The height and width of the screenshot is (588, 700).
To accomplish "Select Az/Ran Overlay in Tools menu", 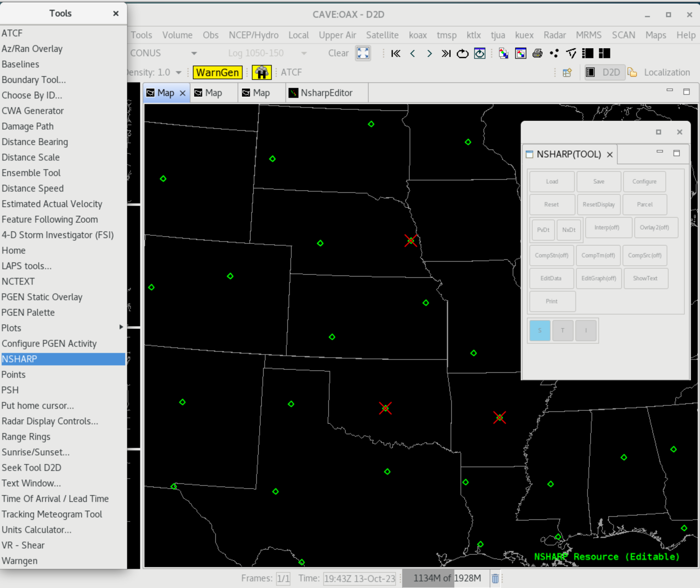I will coord(63,49).
